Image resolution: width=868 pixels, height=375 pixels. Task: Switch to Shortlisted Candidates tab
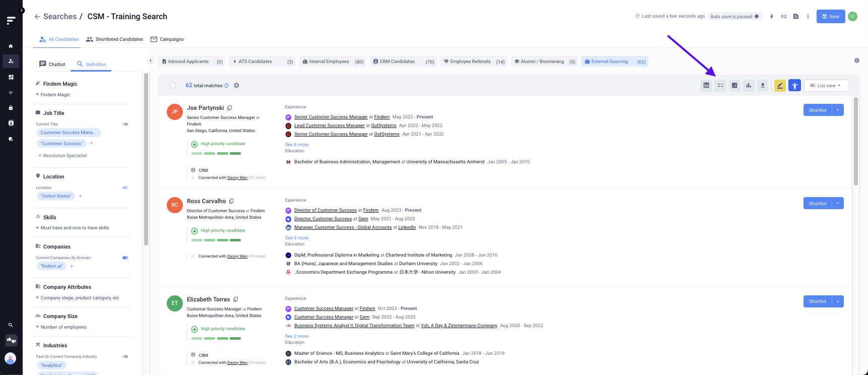[114, 39]
